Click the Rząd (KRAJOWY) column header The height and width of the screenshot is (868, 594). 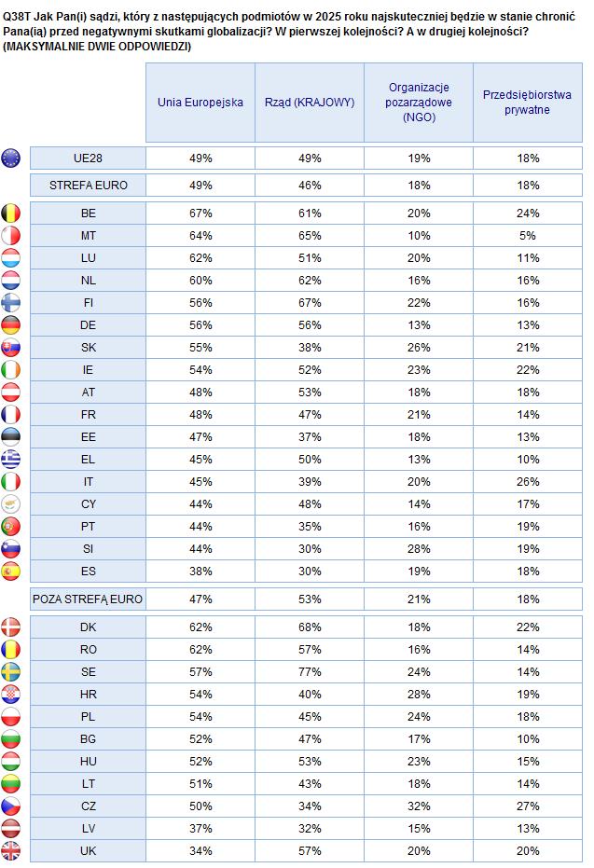click(x=310, y=103)
